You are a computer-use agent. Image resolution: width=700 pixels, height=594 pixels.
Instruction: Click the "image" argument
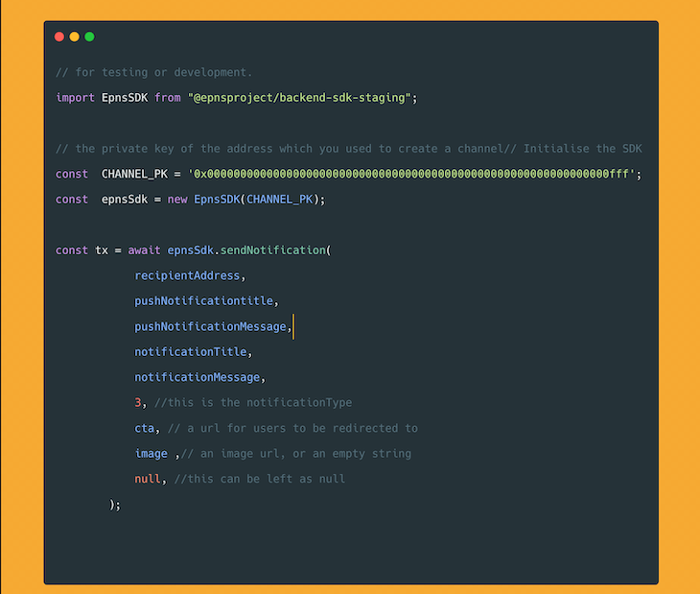[x=151, y=454]
